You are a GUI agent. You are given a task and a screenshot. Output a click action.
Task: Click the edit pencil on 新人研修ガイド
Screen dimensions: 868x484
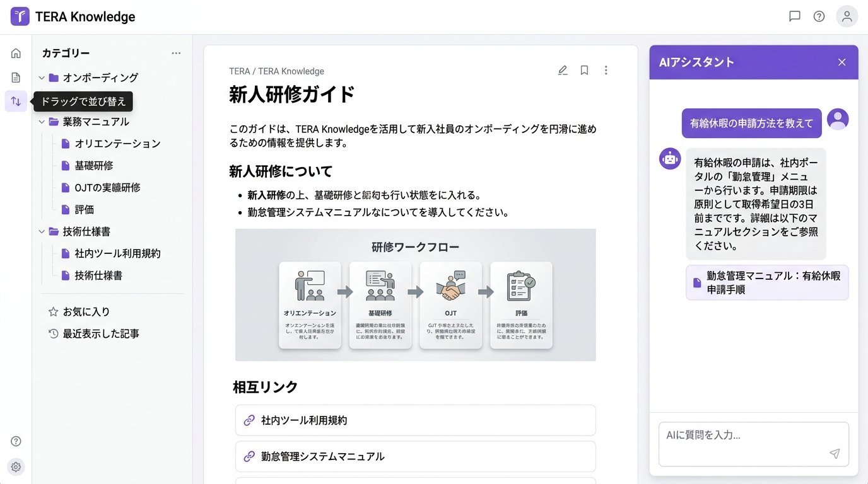click(562, 70)
